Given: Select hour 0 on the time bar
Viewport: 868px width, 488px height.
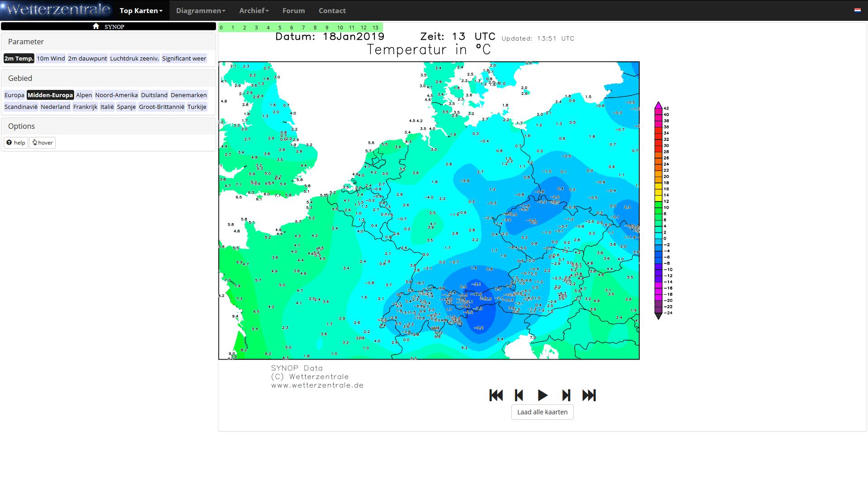Looking at the screenshot, I should tap(221, 28).
